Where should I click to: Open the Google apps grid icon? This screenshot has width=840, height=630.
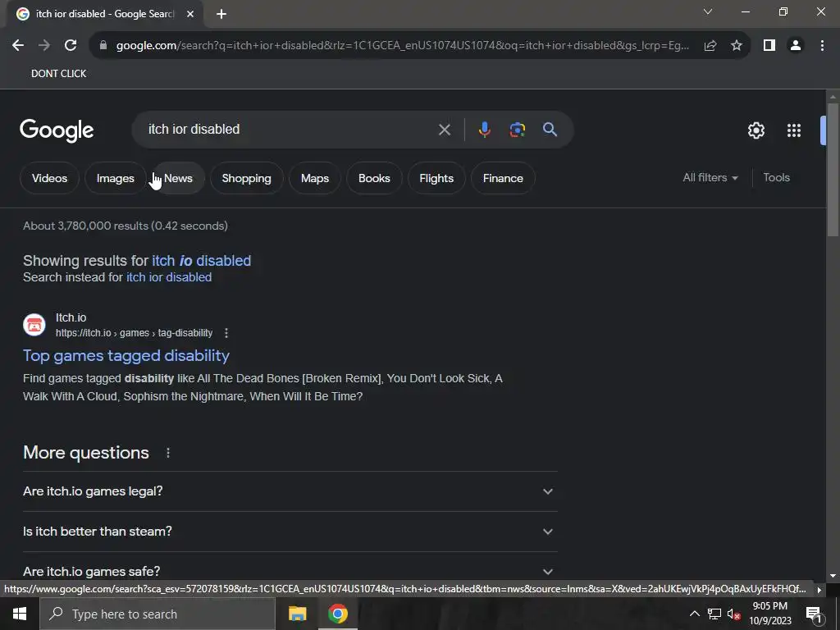coord(794,130)
